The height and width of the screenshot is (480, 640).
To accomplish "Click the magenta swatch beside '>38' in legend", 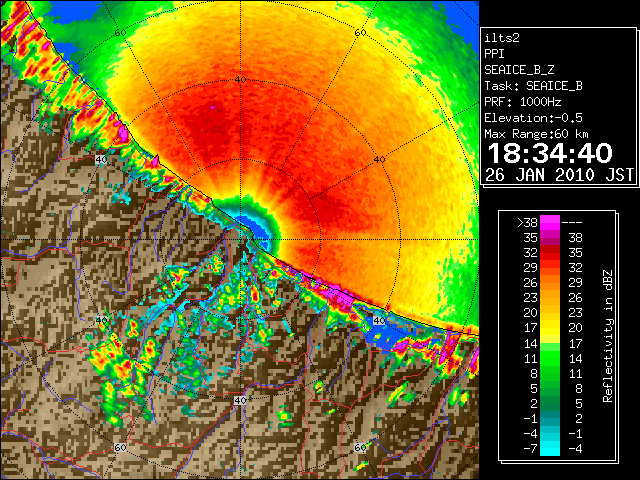I will 550,223.
